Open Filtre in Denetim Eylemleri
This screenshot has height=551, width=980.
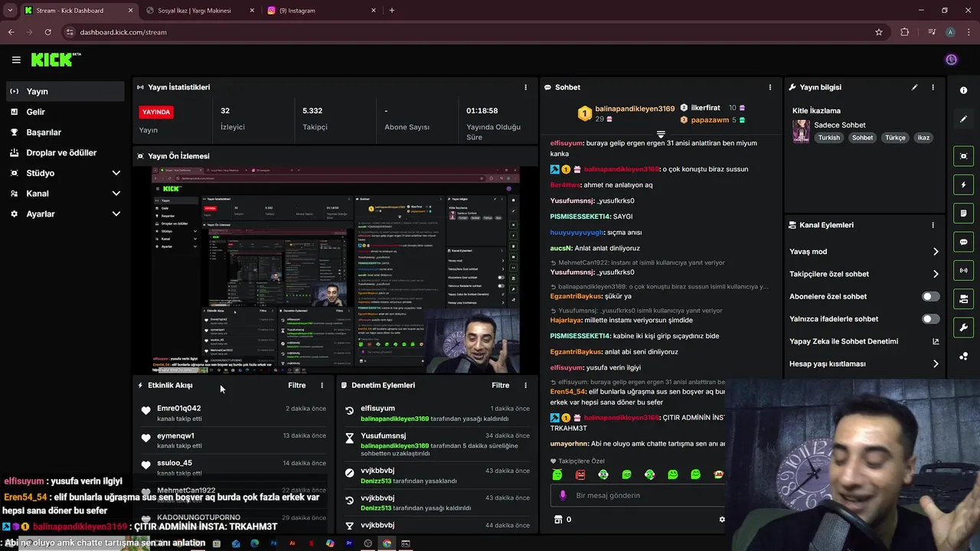pyautogui.click(x=500, y=386)
